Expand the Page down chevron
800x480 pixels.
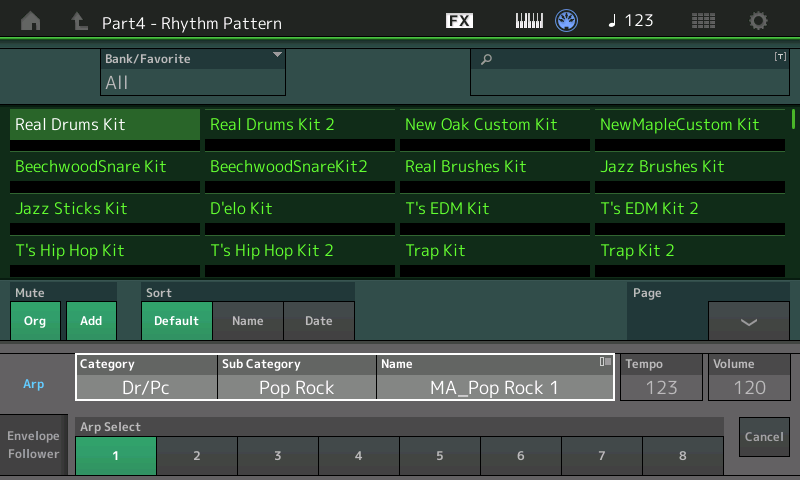point(748,321)
